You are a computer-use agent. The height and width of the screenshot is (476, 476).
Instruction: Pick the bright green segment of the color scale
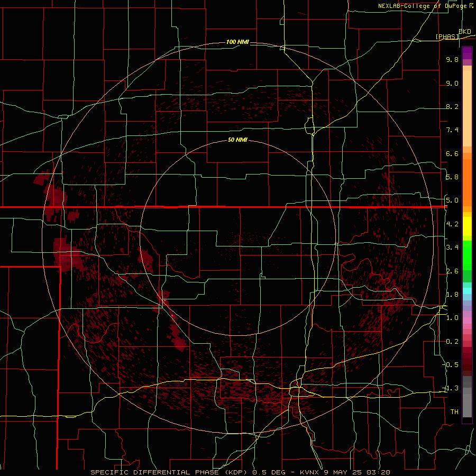pos(467,255)
